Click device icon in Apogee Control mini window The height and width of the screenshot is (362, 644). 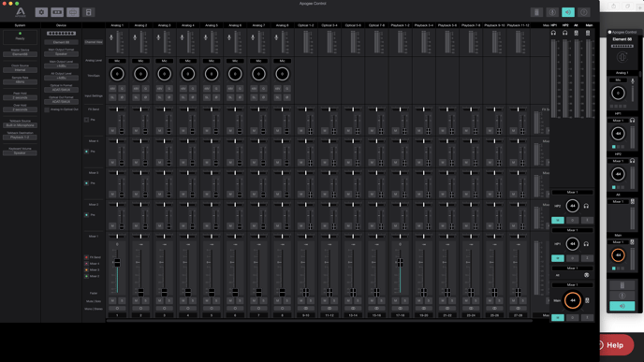click(x=622, y=285)
